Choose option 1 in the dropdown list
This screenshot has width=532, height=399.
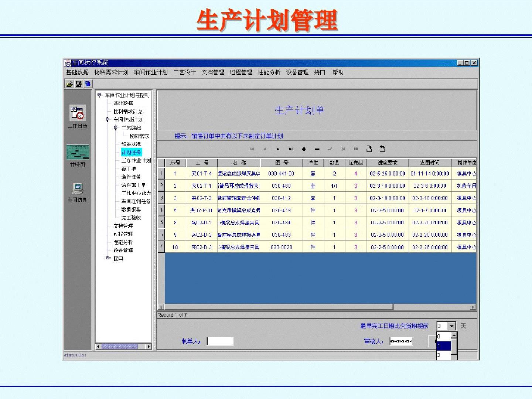click(443, 346)
